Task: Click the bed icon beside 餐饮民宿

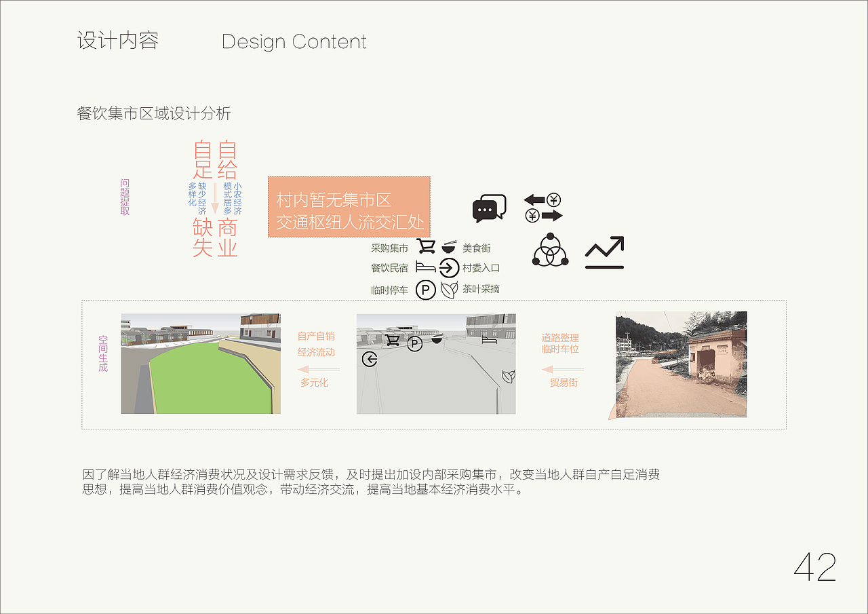Action: (x=426, y=267)
